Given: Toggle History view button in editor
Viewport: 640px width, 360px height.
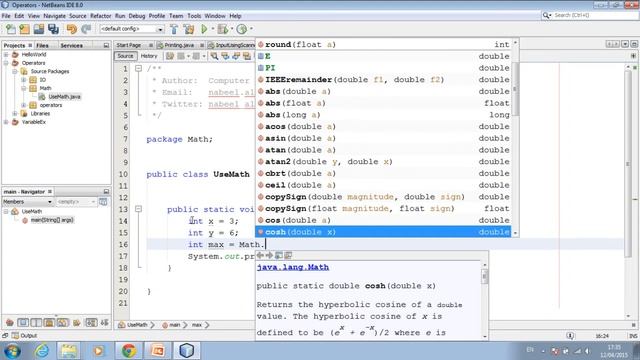Looking at the screenshot, I should tap(149, 56).
